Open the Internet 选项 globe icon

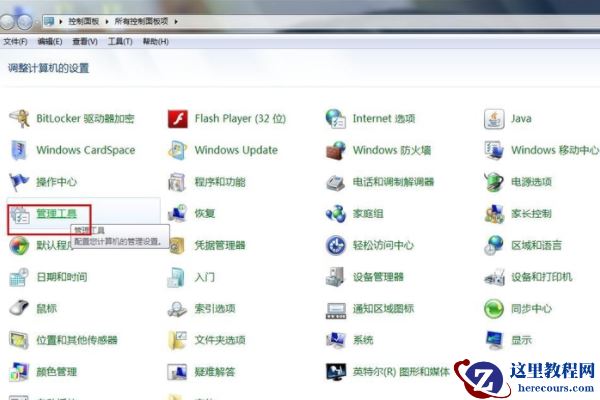[x=336, y=119]
